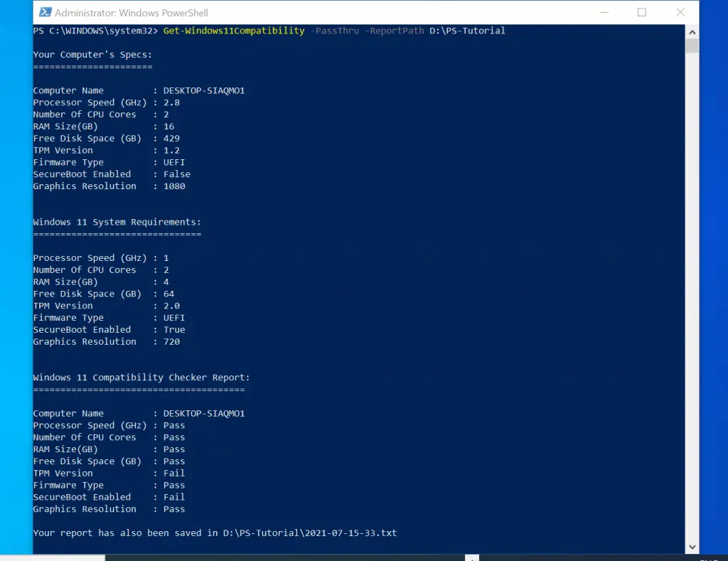728x561 pixels.
Task: Click the scrollbar down arrow
Action: click(x=692, y=547)
